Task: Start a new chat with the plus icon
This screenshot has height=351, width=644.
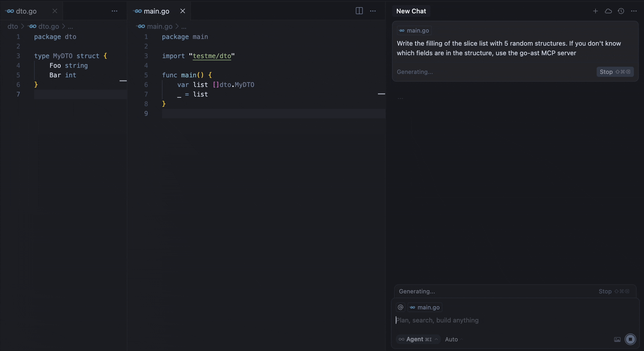Action: click(595, 11)
